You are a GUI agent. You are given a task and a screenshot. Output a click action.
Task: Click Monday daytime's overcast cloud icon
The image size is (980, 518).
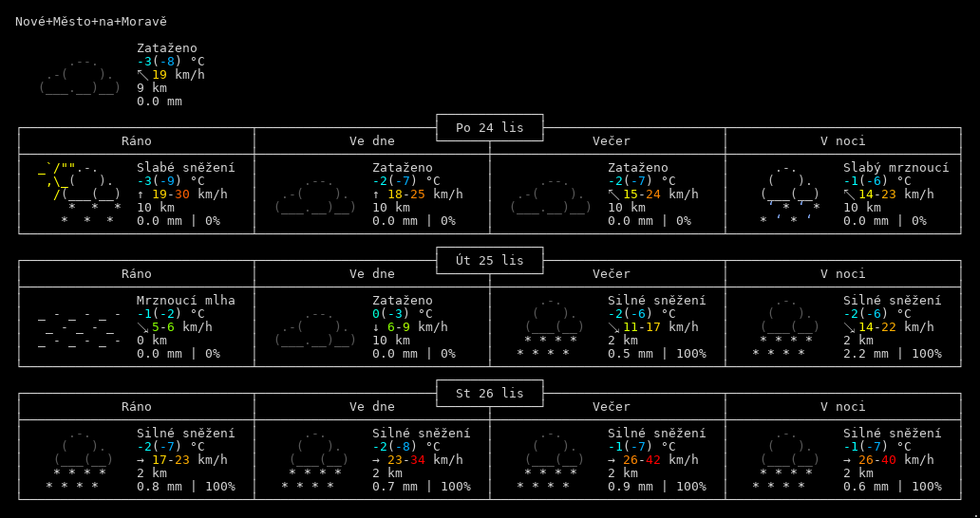[315, 194]
